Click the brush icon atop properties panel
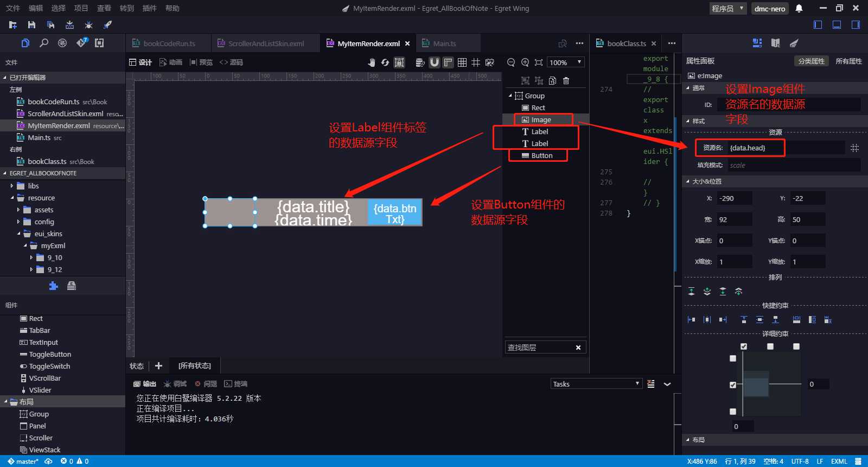The width and height of the screenshot is (868, 467). pos(794,43)
